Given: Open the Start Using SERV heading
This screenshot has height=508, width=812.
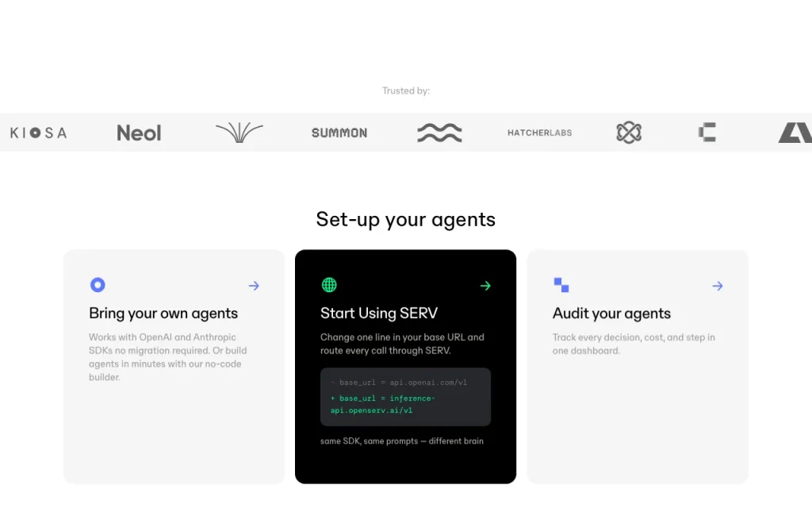Looking at the screenshot, I should tap(379, 313).
